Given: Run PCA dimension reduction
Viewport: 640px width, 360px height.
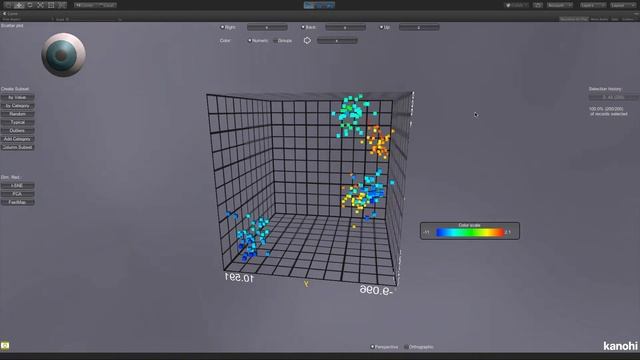Looking at the screenshot, I should pos(18,194).
